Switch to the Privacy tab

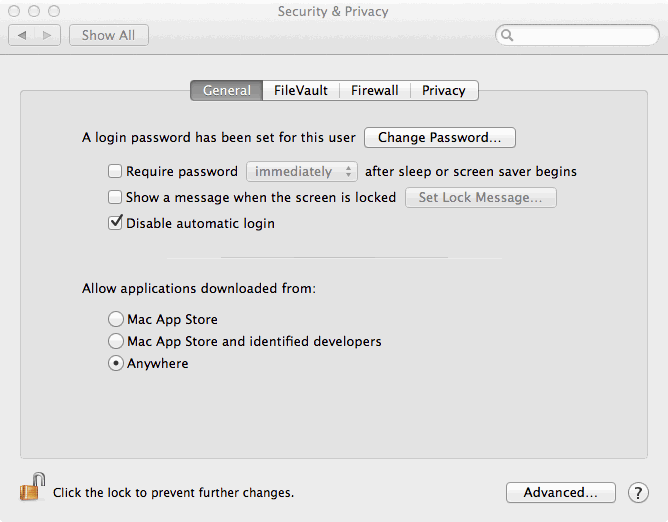point(444,90)
